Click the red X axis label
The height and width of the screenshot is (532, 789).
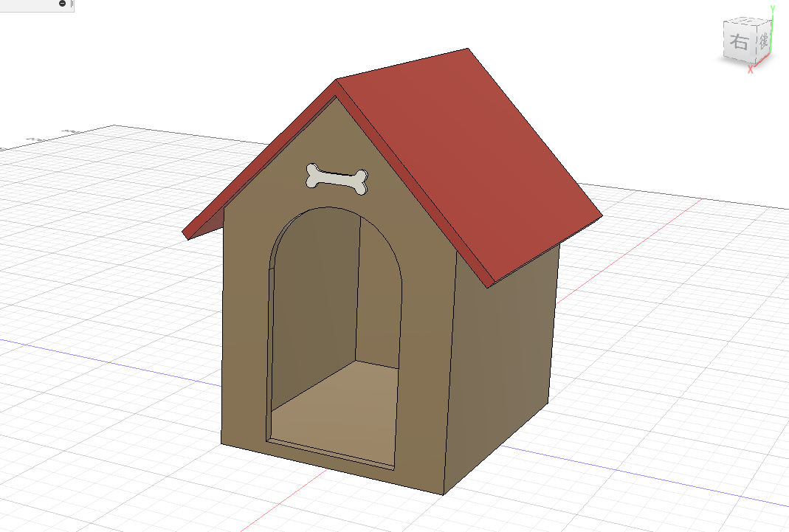pyautogui.click(x=751, y=69)
